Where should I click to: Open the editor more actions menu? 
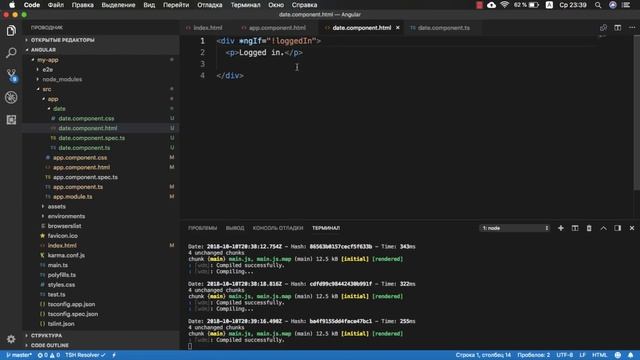632,28
